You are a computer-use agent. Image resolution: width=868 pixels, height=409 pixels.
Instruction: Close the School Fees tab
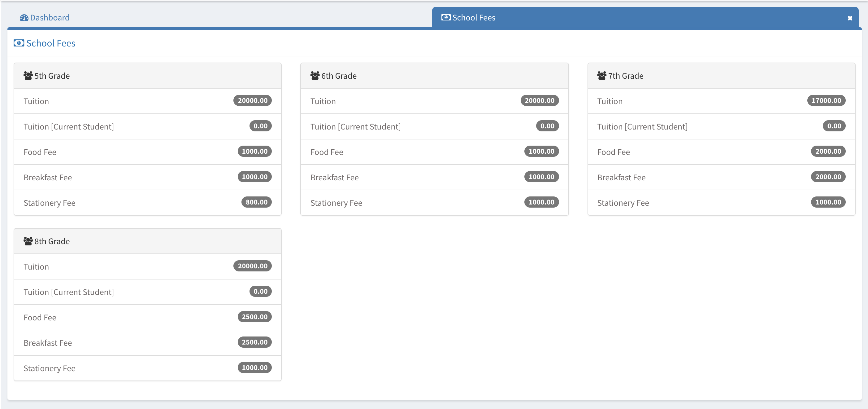(x=850, y=18)
